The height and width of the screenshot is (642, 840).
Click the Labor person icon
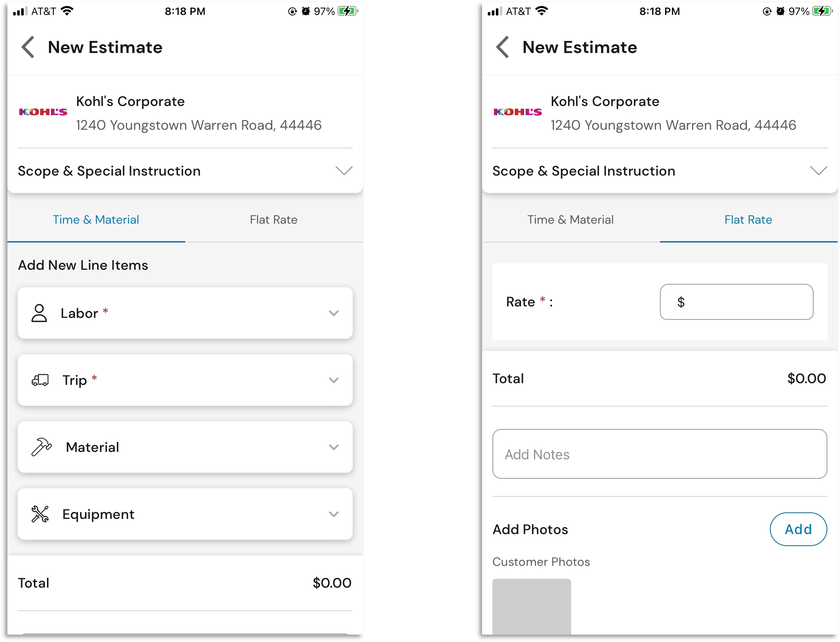pyautogui.click(x=39, y=313)
